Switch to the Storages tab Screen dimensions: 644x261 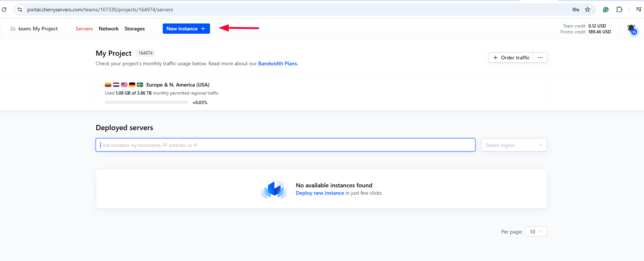(x=135, y=29)
